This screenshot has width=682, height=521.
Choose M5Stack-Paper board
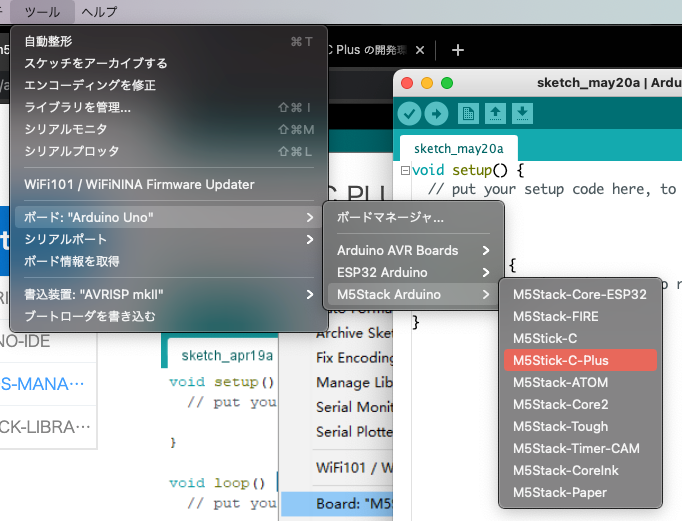point(580,492)
